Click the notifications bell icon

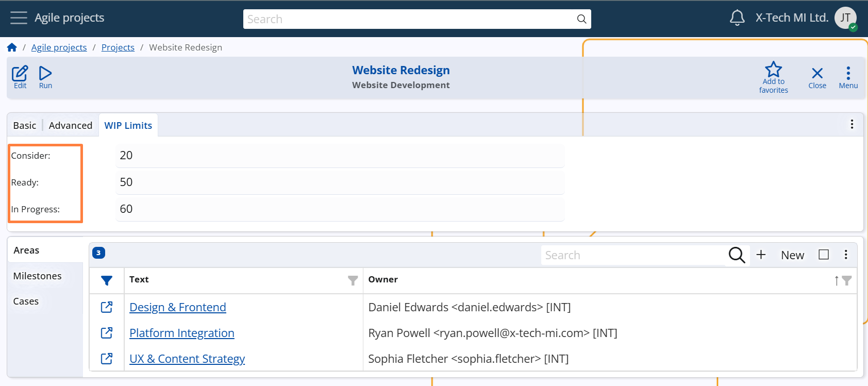[737, 18]
